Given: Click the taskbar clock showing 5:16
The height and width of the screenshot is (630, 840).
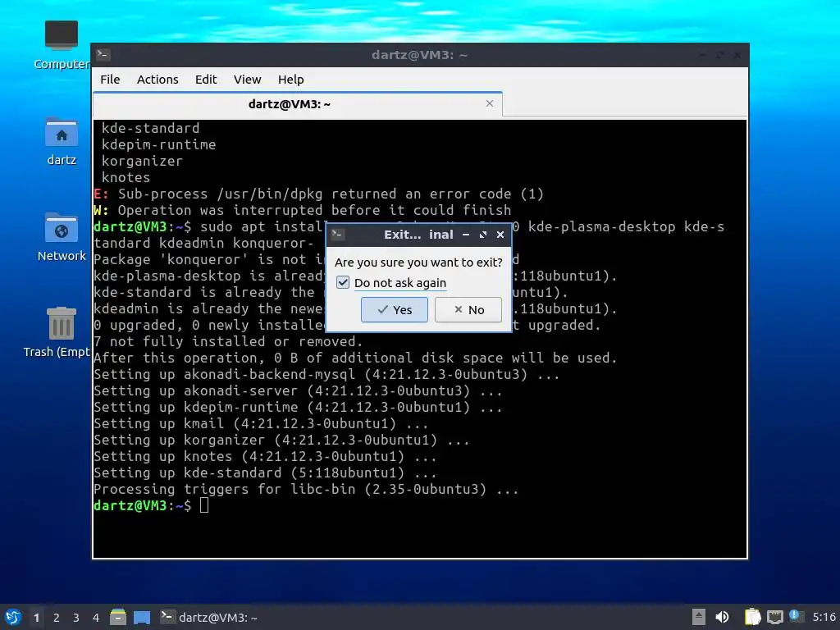Looking at the screenshot, I should (x=824, y=617).
